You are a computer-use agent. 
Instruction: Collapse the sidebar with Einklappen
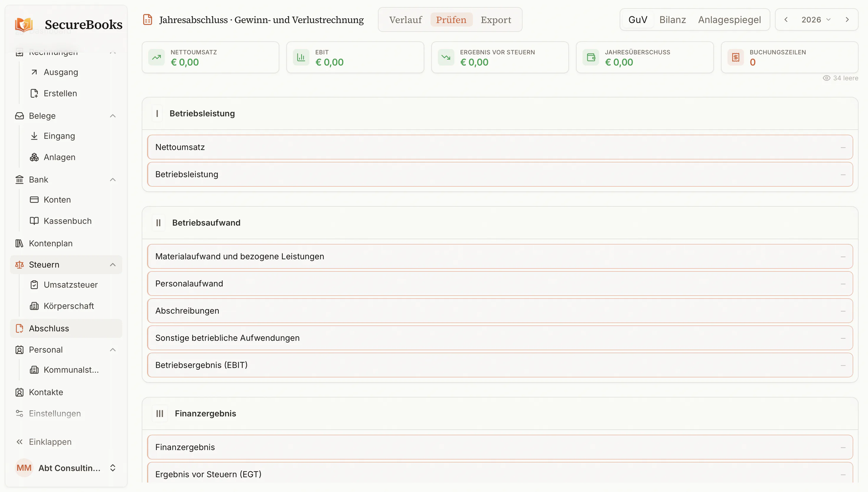point(66,442)
